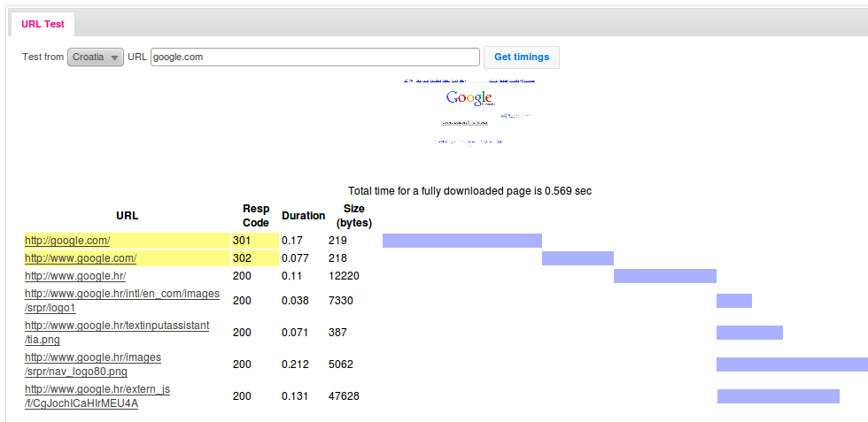868x422 pixels.
Task: Click the Resp Code column header
Action: (256, 216)
